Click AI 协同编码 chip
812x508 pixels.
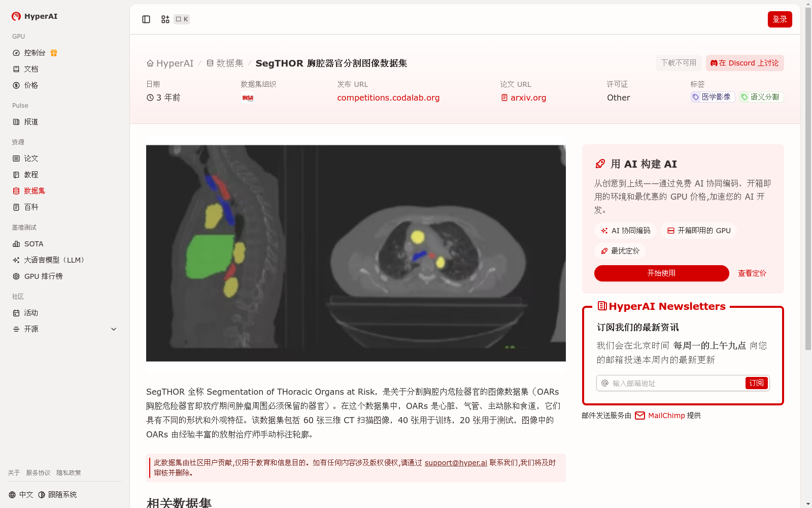(x=625, y=231)
